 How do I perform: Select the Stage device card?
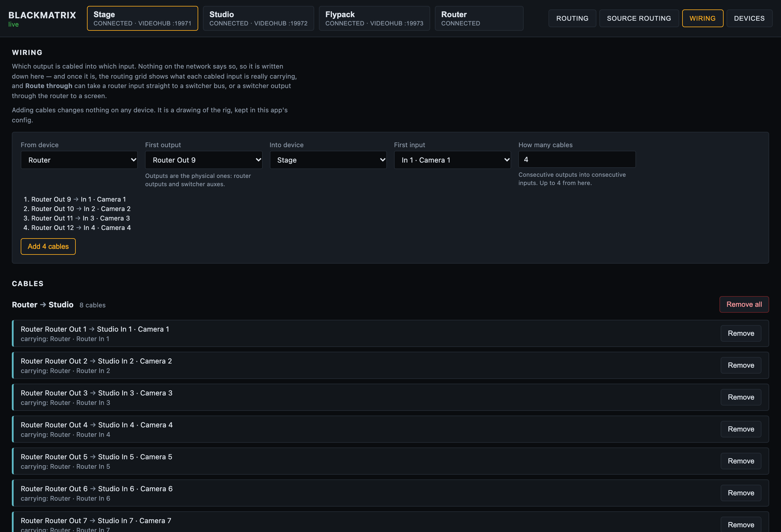coord(143,18)
